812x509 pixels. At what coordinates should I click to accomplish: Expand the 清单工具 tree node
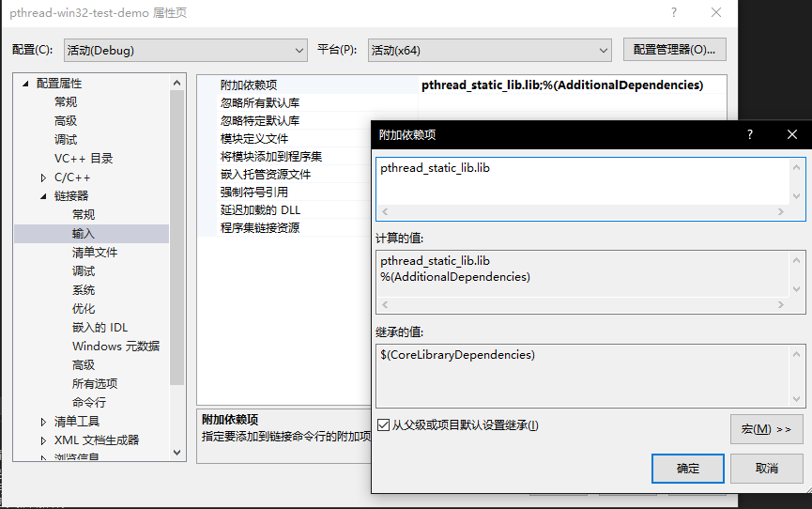click(43, 422)
